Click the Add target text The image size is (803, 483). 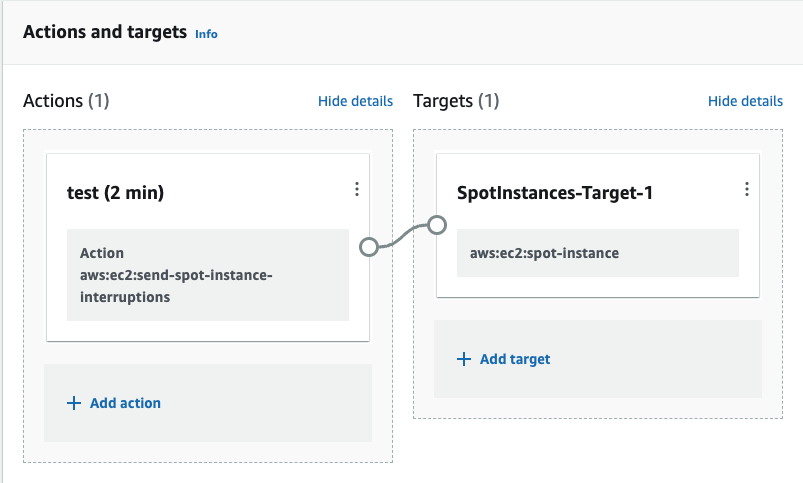(x=515, y=359)
